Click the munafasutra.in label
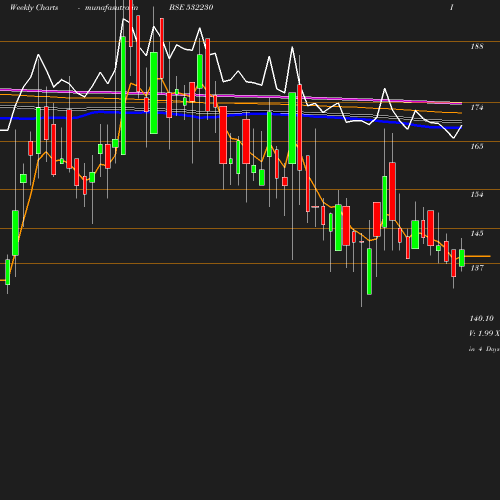 point(111,8)
